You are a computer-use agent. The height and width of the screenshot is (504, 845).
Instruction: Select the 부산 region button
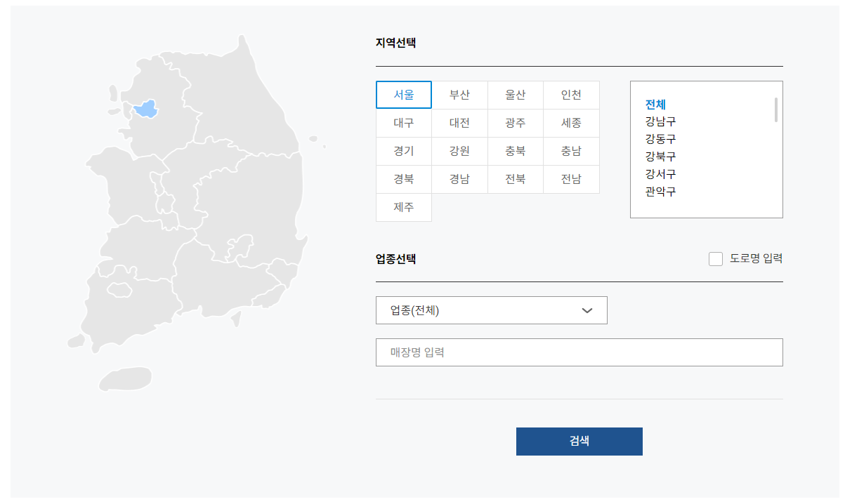(x=459, y=95)
